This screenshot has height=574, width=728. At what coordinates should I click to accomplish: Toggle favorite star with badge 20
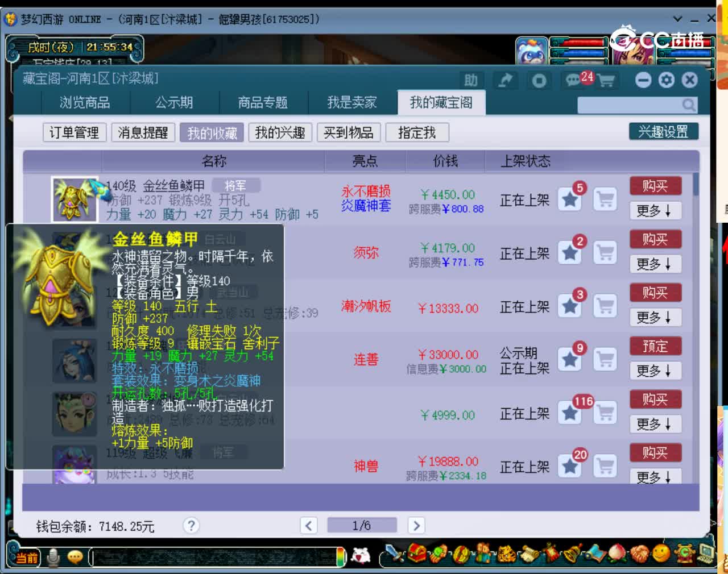[x=569, y=467]
